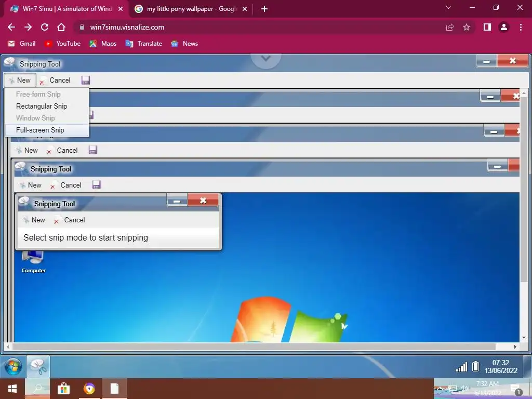Click the down arrow of the vertical scrollbar
Viewport: 532px width, 399px height.
click(x=524, y=338)
